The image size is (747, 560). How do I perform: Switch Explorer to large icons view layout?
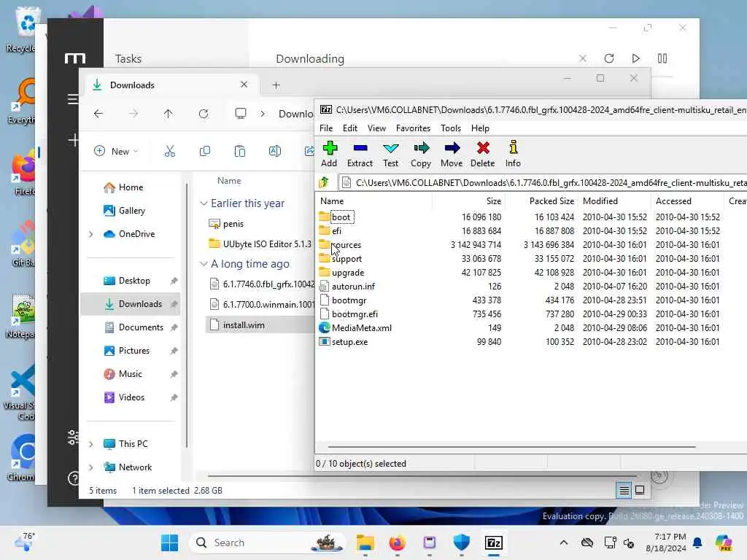tap(640, 490)
